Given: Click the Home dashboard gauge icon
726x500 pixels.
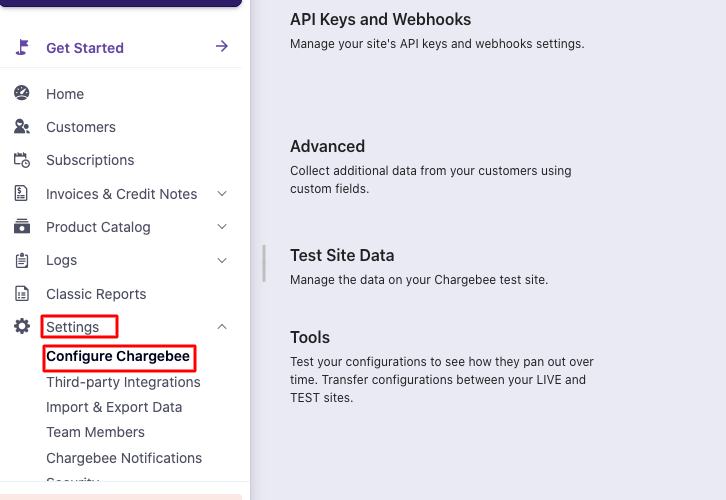Looking at the screenshot, I should tap(22, 93).
